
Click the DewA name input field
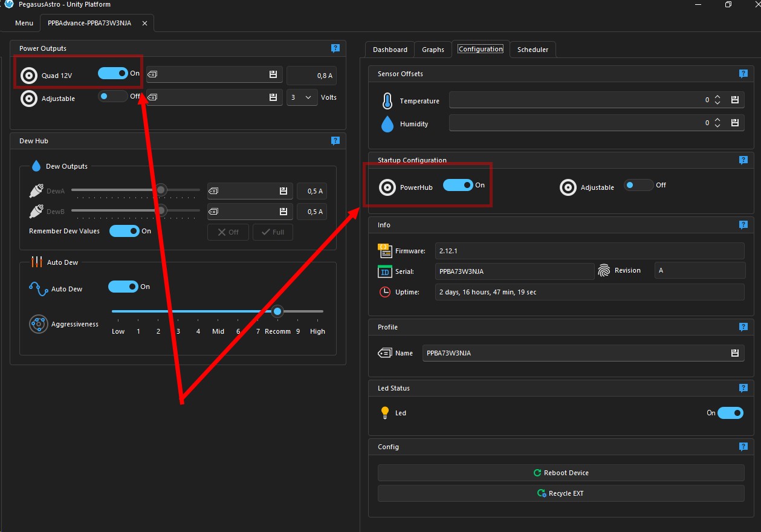250,191
